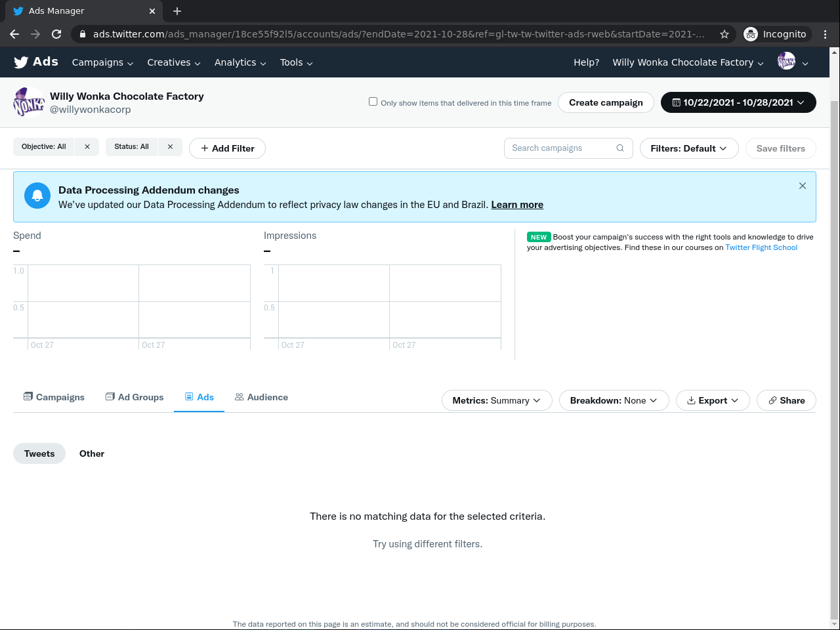
Task: Click the Status: All filter chip
Action: [131, 147]
